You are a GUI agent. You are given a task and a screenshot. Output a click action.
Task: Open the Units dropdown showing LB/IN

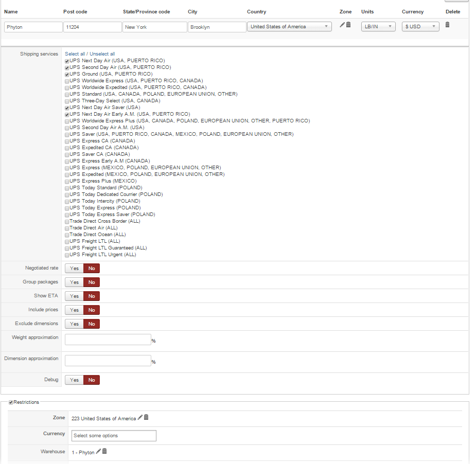[378, 26]
